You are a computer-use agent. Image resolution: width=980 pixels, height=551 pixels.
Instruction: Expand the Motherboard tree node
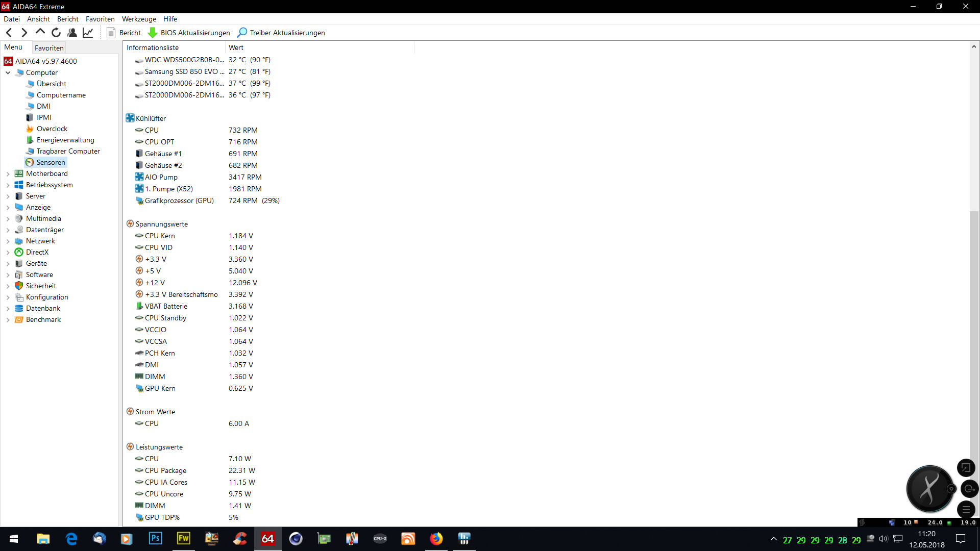(8, 174)
